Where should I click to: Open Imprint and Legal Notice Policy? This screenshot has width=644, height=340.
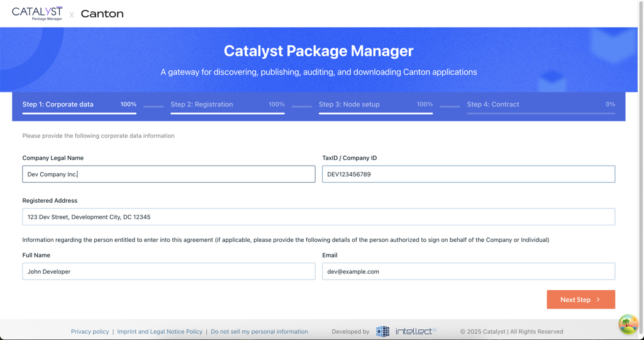[x=160, y=331]
